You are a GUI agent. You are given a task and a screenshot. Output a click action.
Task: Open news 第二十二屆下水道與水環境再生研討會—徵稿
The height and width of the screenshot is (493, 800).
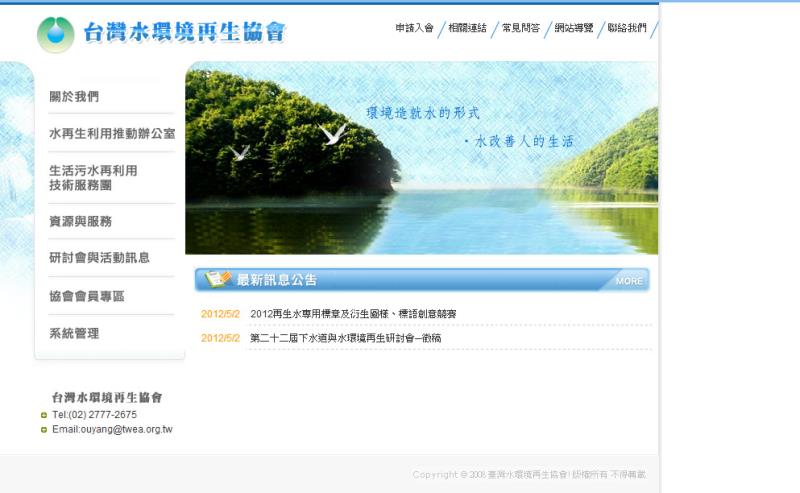pos(345,338)
